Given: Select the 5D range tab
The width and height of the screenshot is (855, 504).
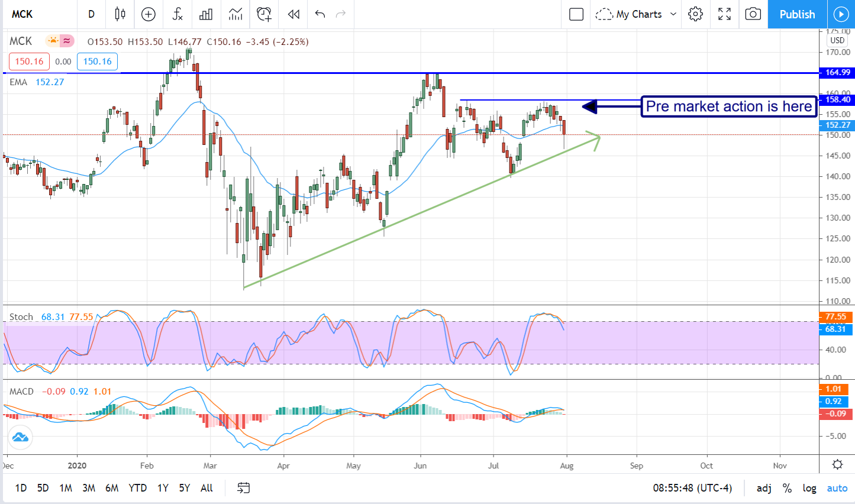Looking at the screenshot, I should (43, 488).
